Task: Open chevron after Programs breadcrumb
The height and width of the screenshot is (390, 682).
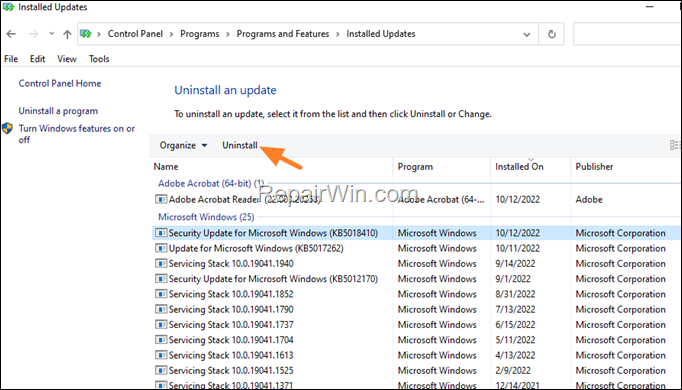Action: pyautogui.click(x=227, y=34)
